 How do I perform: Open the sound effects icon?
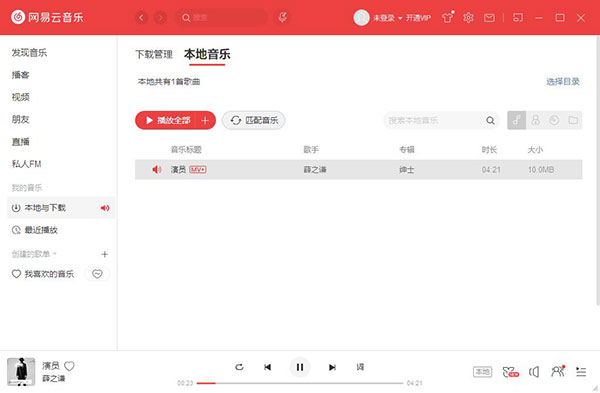click(x=511, y=372)
